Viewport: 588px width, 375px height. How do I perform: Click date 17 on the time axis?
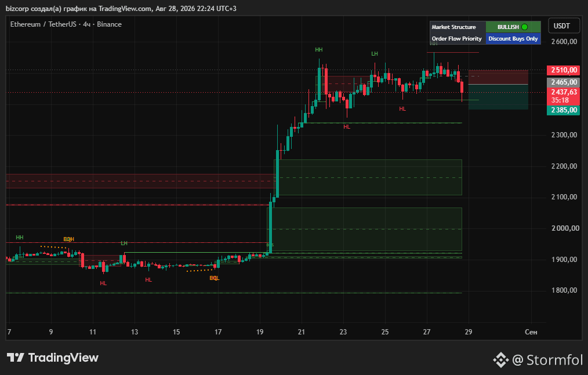(x=218, y=332)
